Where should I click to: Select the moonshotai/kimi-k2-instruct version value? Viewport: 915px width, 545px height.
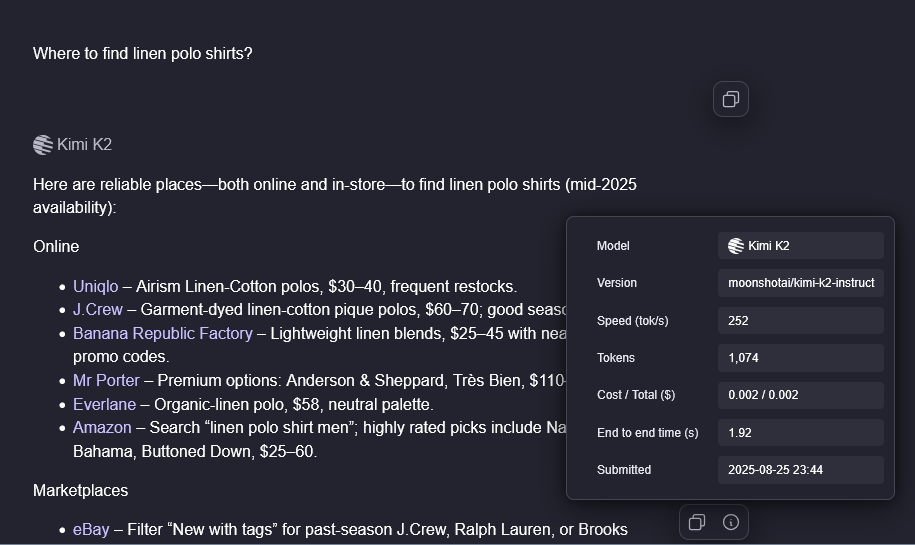800,283
